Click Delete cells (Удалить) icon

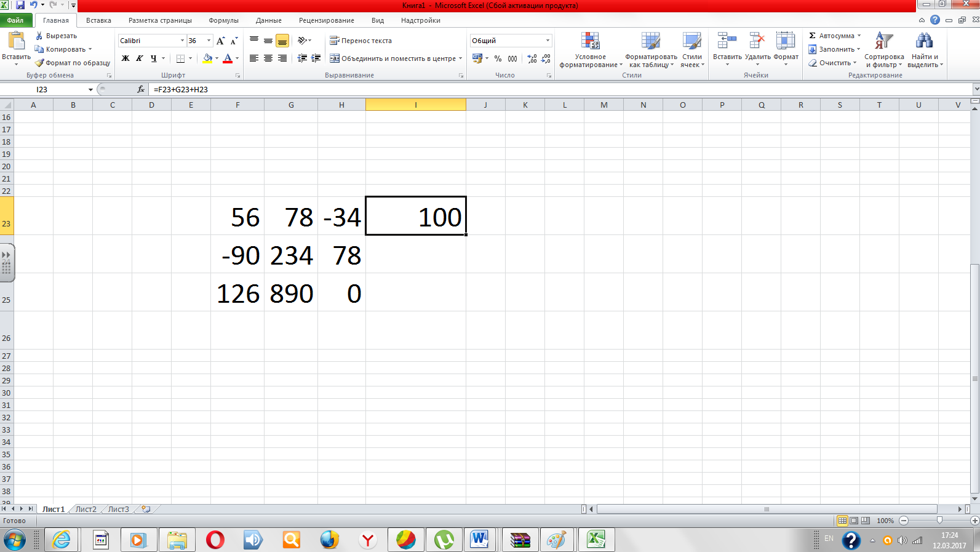pyautogui.click(x=757, y=41)
